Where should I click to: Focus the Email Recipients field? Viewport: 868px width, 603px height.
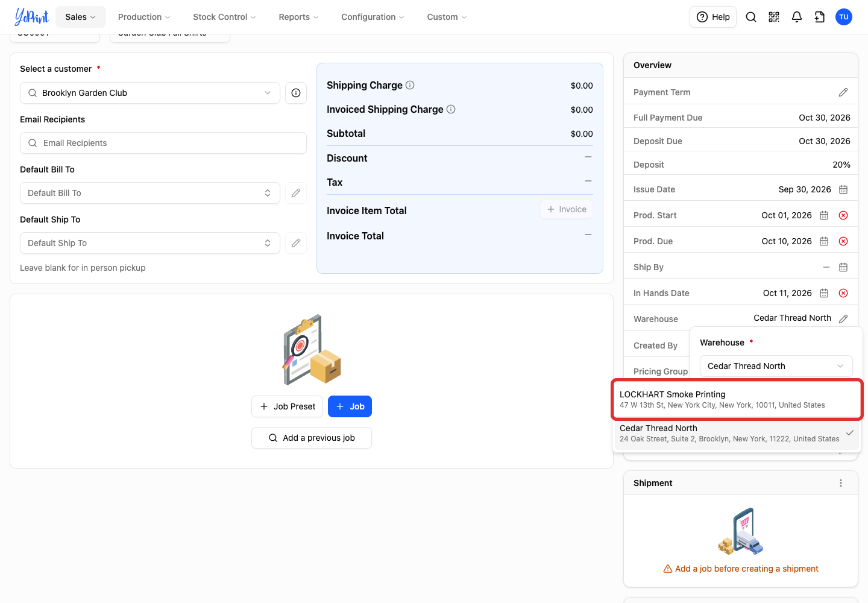point(163,143)
